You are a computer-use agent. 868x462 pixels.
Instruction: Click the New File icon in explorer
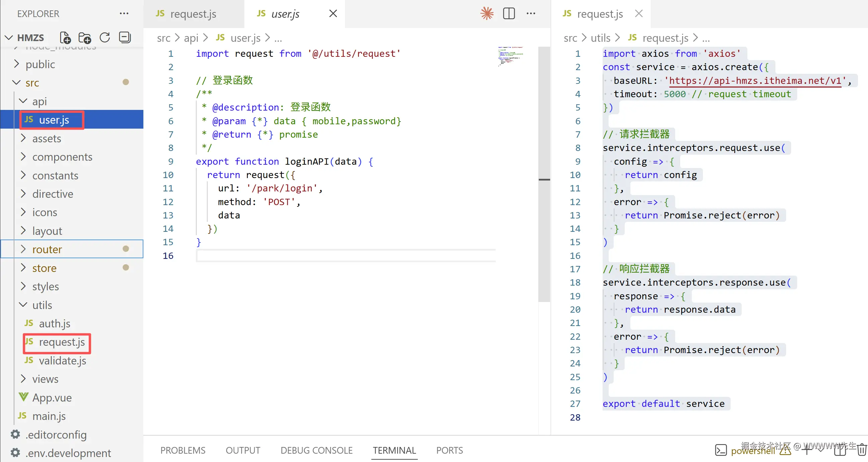point(65,37)
